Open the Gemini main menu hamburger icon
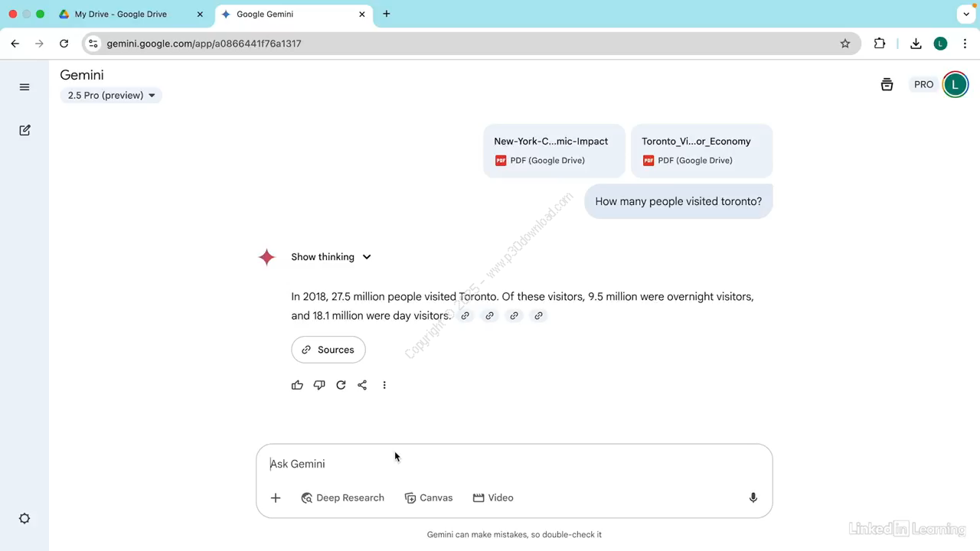The image size is (980, 551). pos(24,87)
